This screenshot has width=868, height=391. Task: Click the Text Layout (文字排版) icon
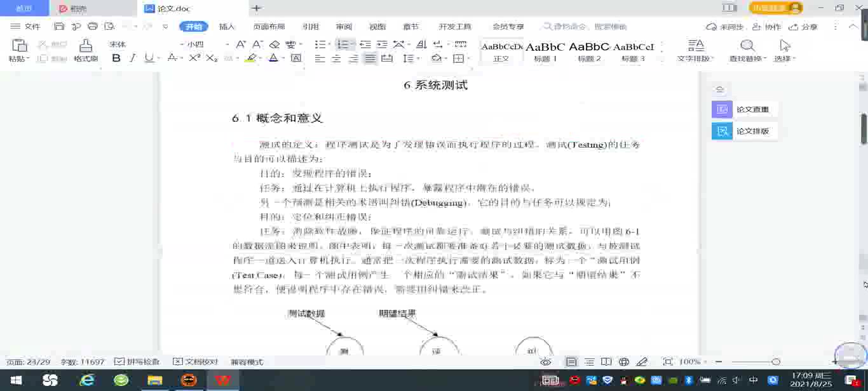point(696,46)
